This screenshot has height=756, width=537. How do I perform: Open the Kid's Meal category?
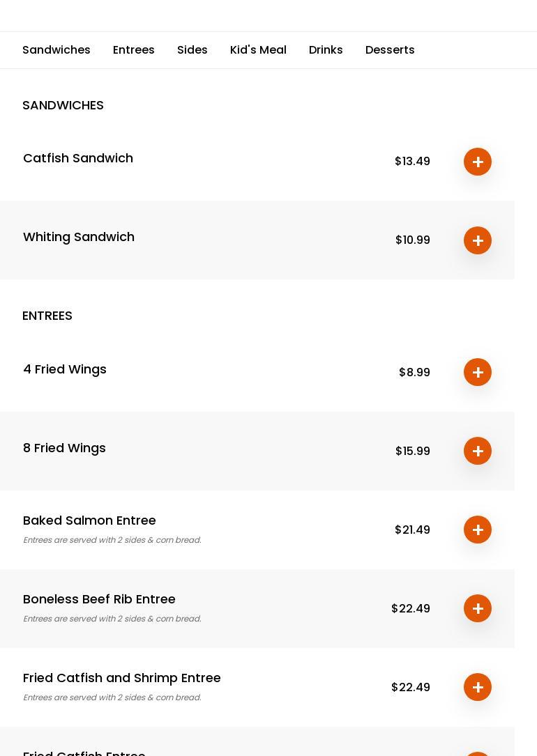tap(258, 50)
